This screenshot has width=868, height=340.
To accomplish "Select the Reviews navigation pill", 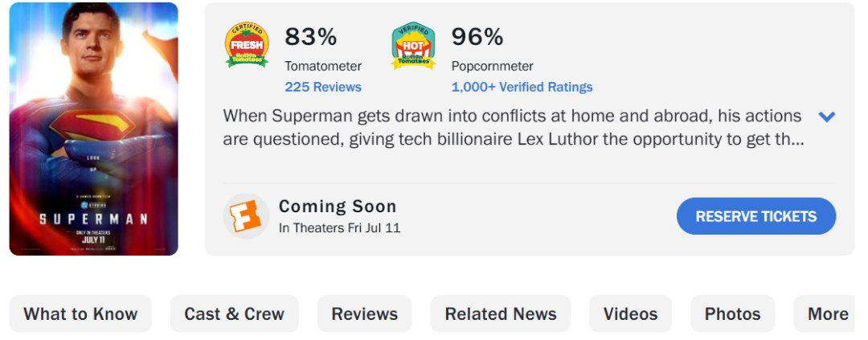I will point(365,313).
